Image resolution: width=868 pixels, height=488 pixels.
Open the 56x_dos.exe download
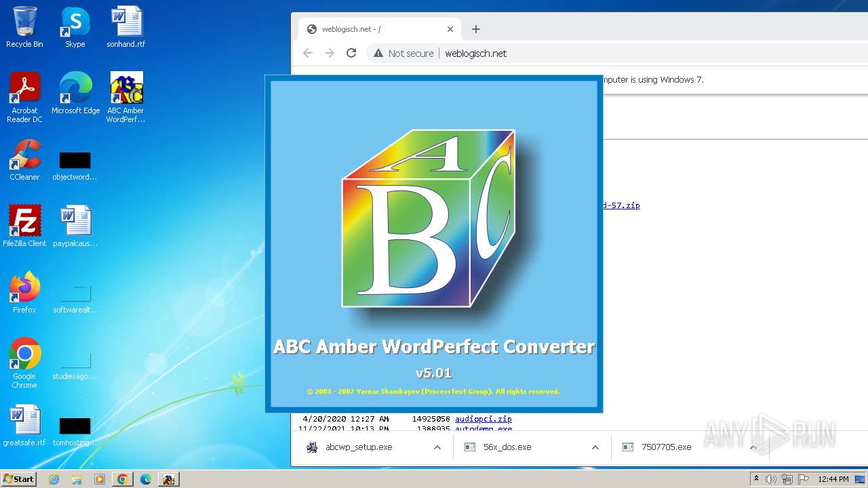[507, 447]
